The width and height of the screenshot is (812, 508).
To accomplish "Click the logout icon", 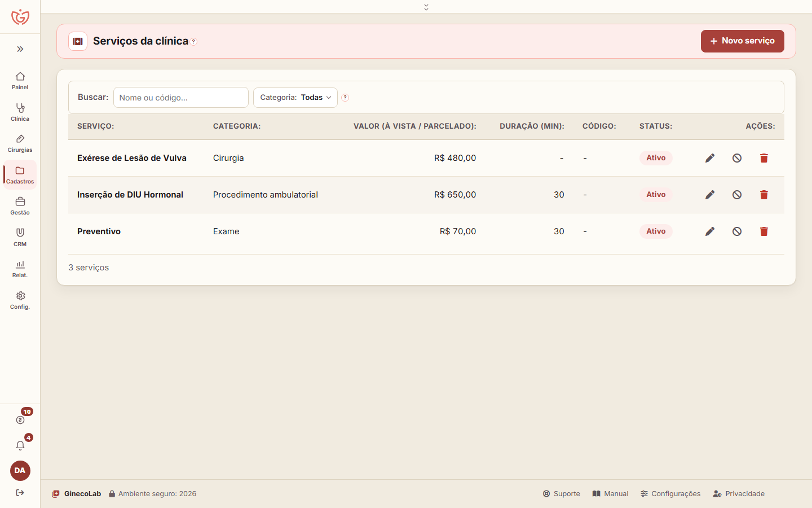I will tap(20, 493).
